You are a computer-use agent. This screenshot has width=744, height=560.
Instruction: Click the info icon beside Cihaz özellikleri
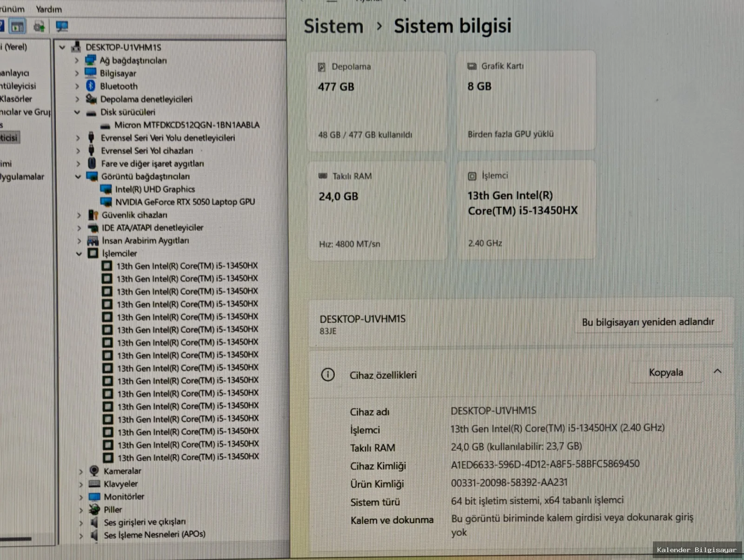click(328, 375)
